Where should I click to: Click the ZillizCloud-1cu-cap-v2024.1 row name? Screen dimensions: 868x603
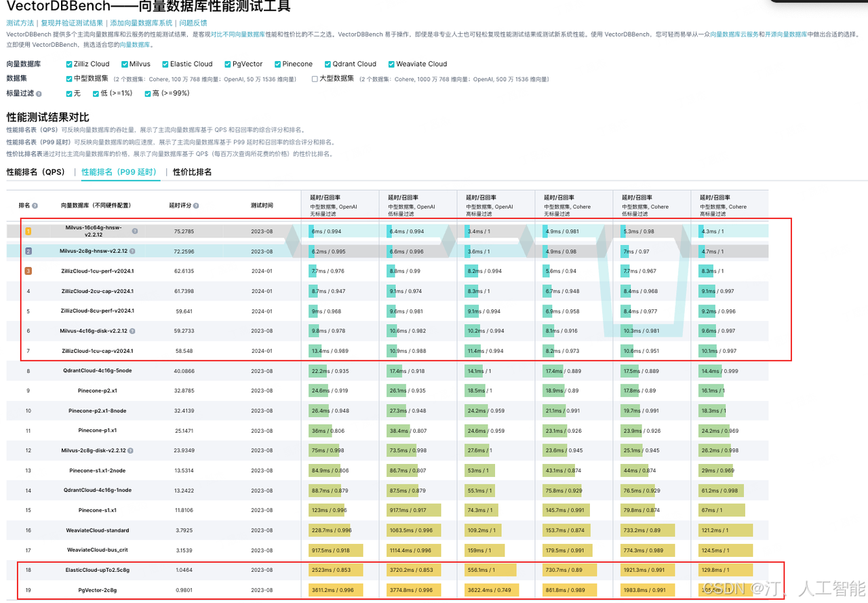(97, 351)
